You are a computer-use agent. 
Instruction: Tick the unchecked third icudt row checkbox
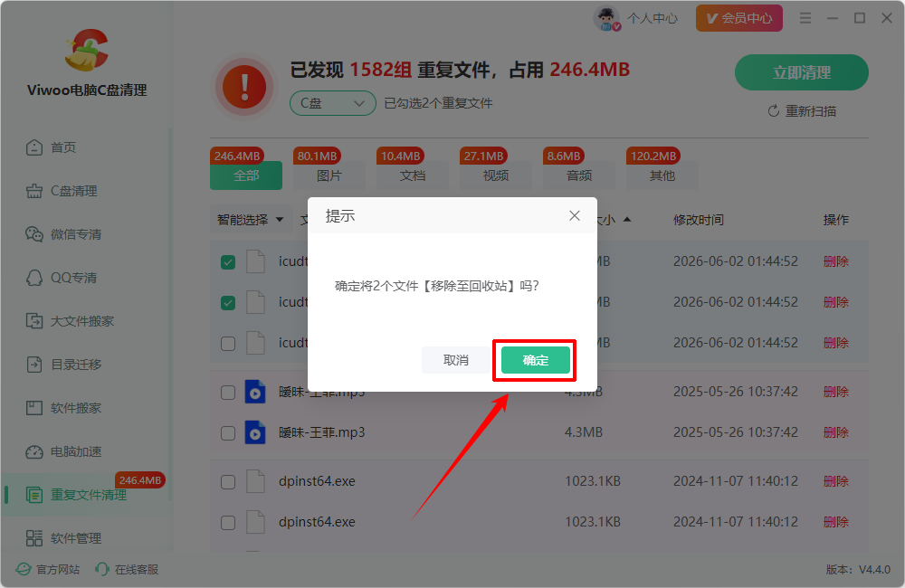click(228, 344)
